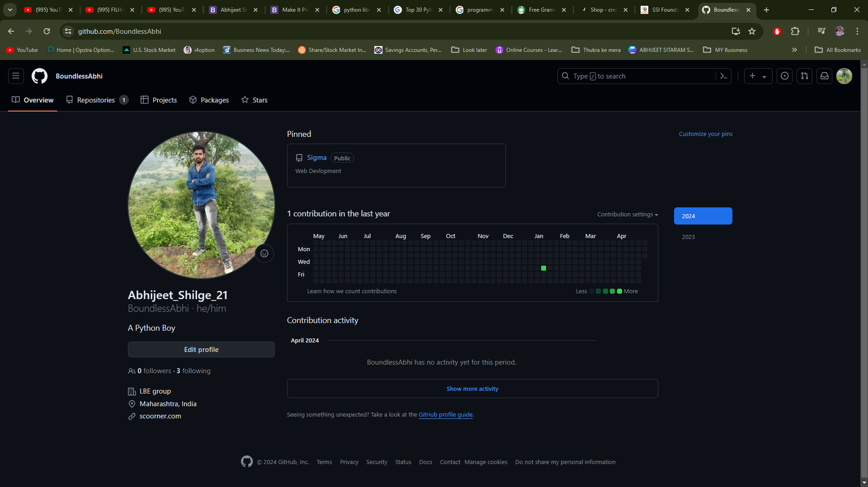Screen dimensions: 868x487
Task: Open the Sigma pinned repository link
Action: click(316, 158)
